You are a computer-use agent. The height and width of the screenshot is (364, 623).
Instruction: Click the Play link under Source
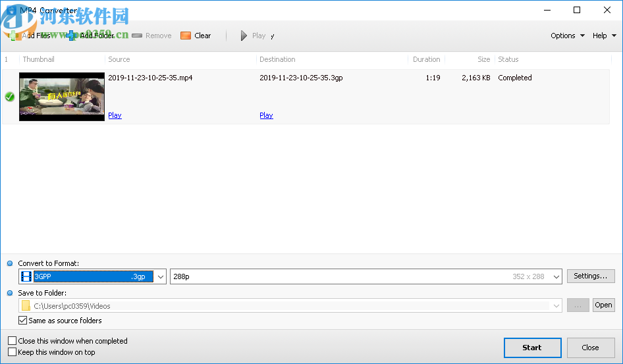(x=115, y=115)
